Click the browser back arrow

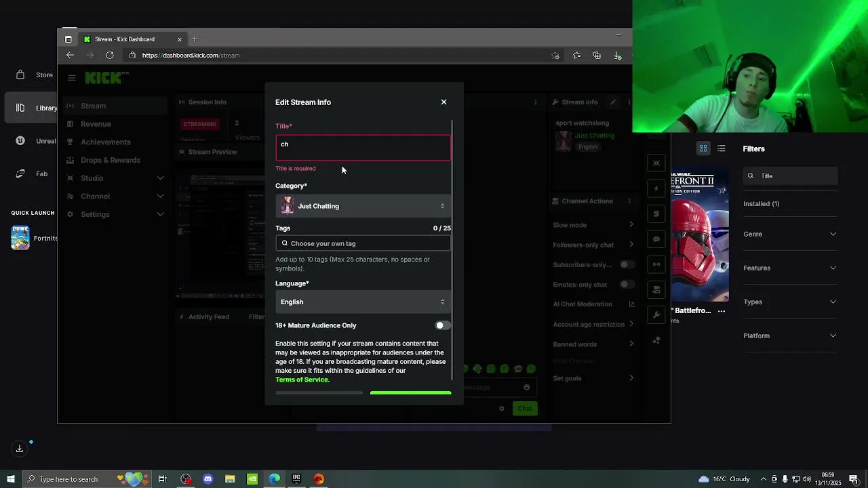click(x=70, y=55)
